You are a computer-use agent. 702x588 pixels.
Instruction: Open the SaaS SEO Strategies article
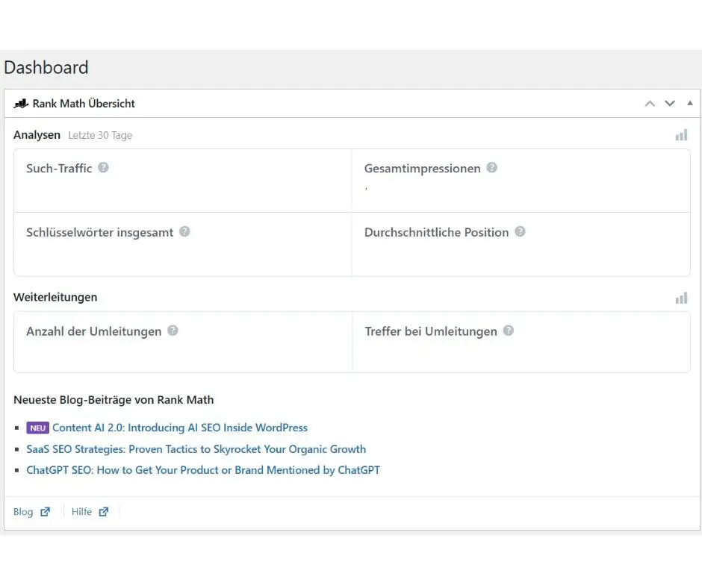[x=196, y=449]
